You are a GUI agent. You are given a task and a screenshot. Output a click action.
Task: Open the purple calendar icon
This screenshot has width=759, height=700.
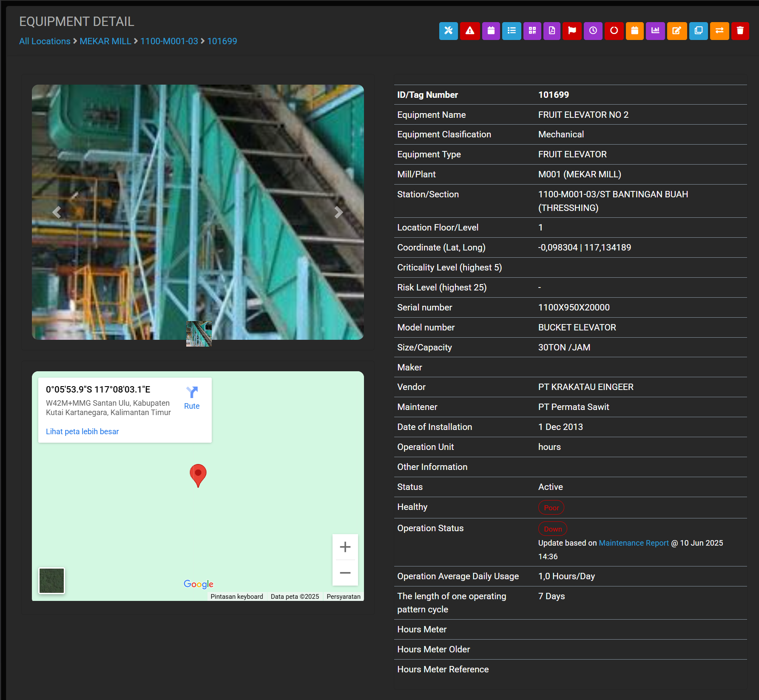point(491,31)
